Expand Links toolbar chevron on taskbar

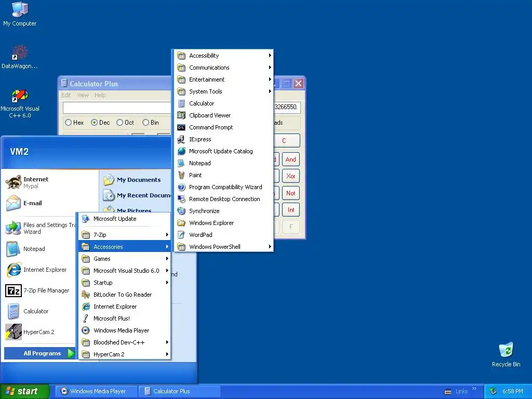pos(474,389)
